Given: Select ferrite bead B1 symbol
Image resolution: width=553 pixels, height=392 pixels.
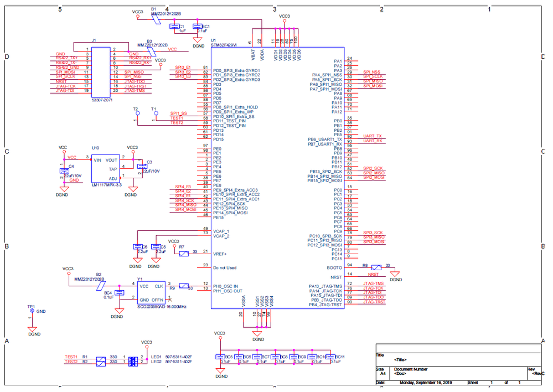Looking at the screenshot, I should pyautogui.click(x=156, y=20).
